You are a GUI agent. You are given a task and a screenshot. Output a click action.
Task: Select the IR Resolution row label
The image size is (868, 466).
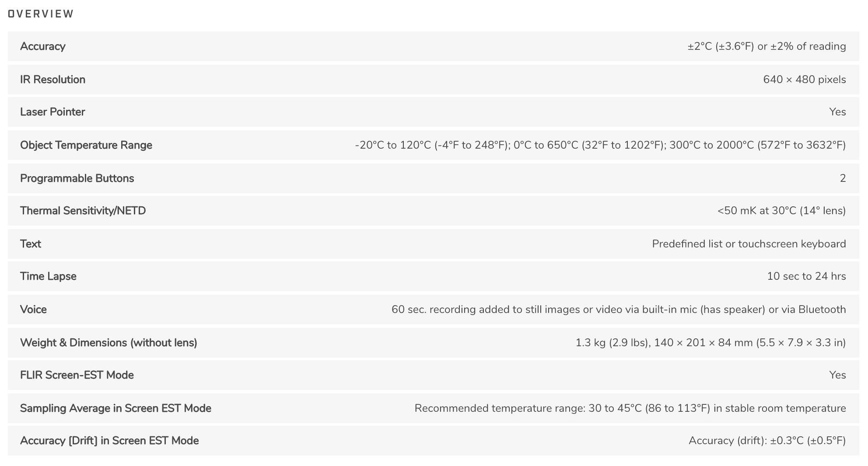52,80
